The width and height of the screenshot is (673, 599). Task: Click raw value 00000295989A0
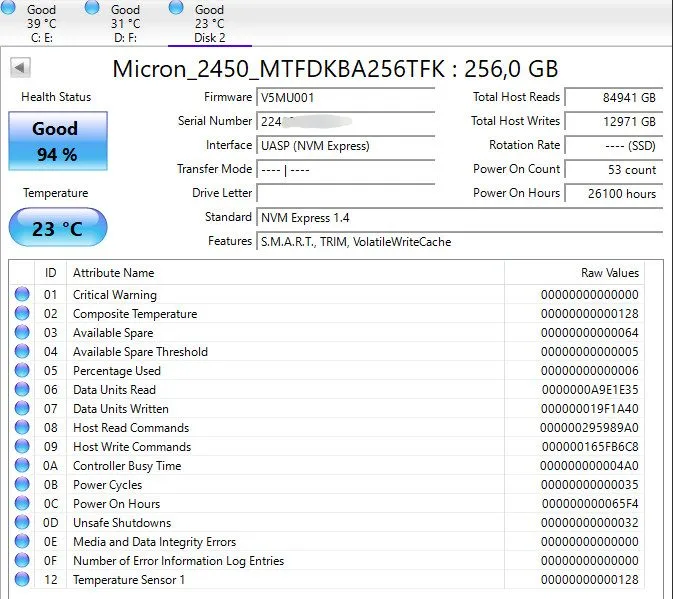coord(589,428)
